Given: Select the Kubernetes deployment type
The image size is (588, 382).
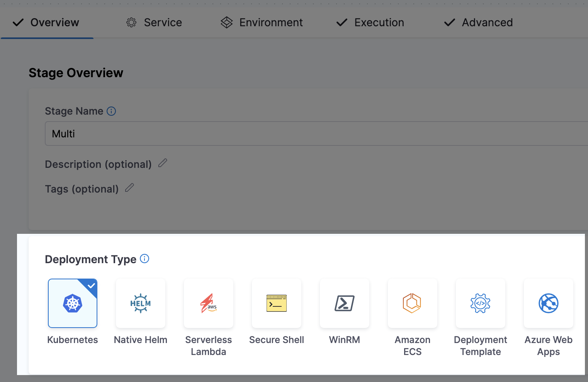Looking at the screenshot, I should click(x=73, y=303).
